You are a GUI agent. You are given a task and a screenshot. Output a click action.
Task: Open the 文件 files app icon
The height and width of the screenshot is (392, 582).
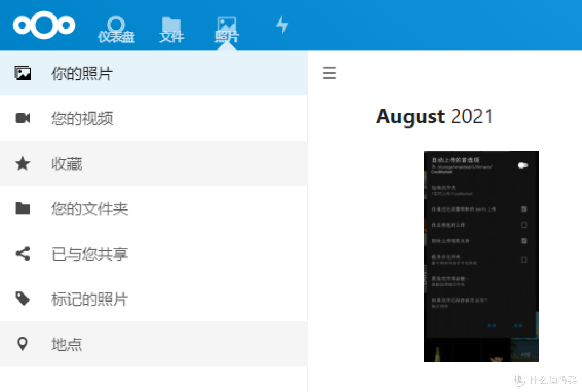[171, 25]
